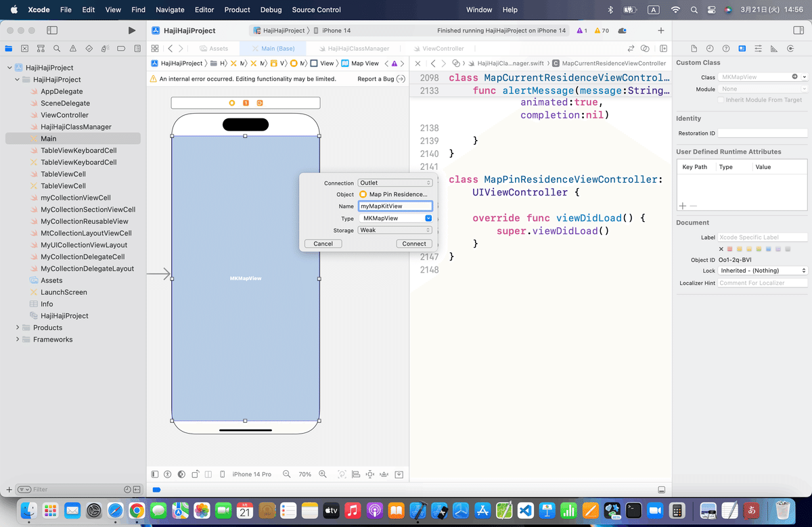Select the red document label color

click(730, 249)
